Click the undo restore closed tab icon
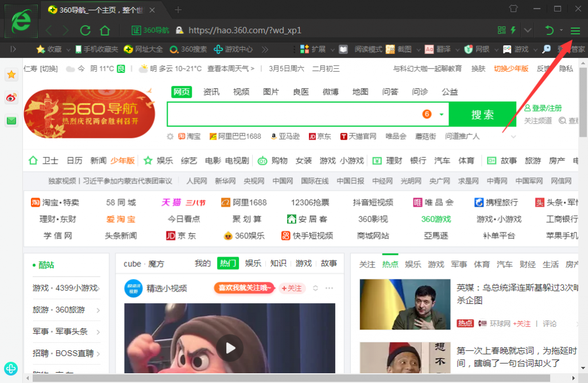 click(549, 30)
